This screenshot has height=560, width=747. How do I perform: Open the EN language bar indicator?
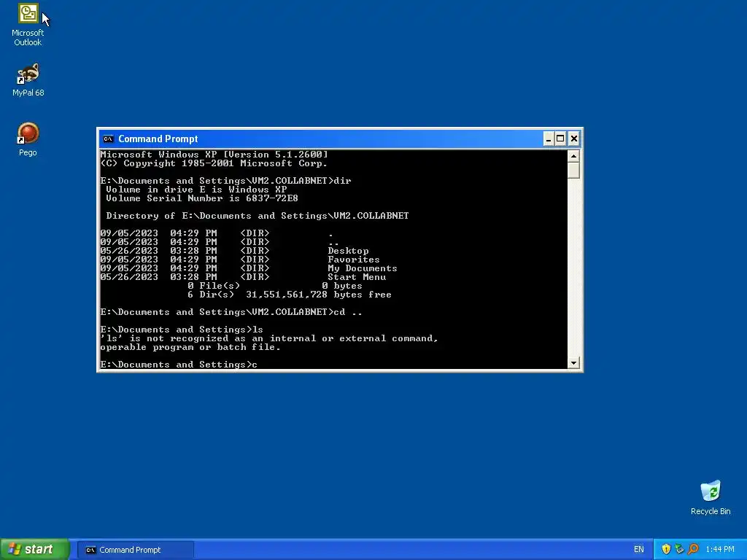point(638,550)
